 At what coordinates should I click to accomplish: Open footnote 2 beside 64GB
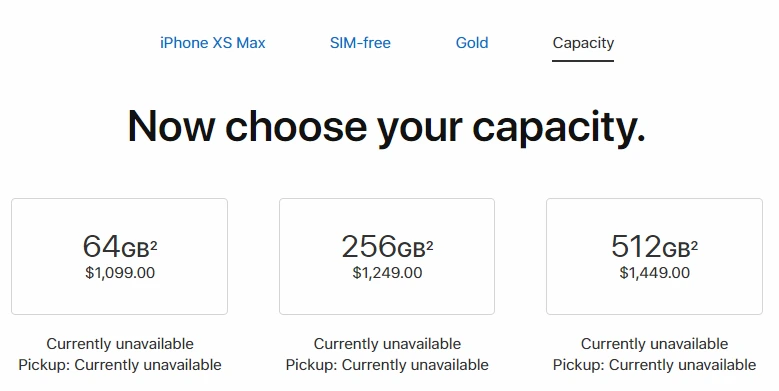(x=154, y=245)
